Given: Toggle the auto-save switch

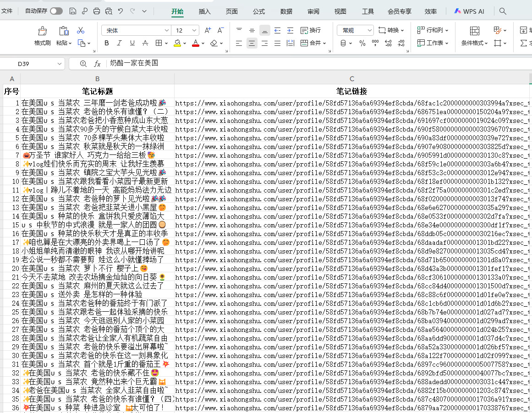Looking at the screenshot, I should (56, 11).
